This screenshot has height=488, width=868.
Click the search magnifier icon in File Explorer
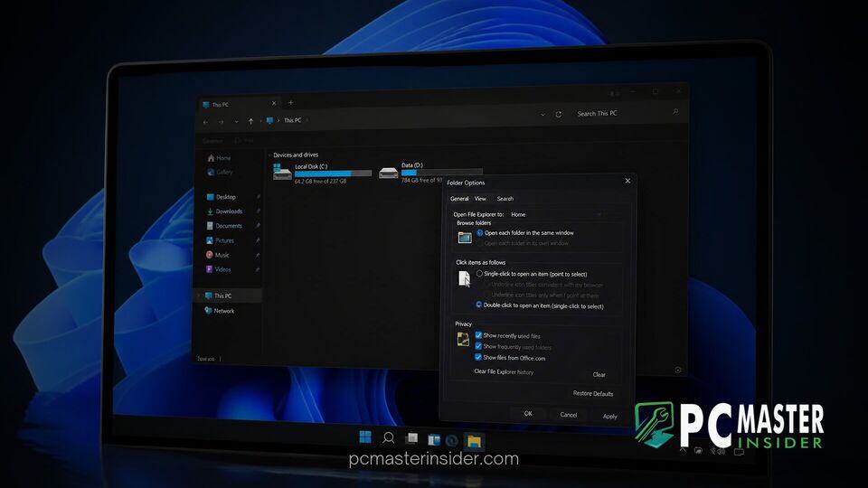tap(675, 112)
